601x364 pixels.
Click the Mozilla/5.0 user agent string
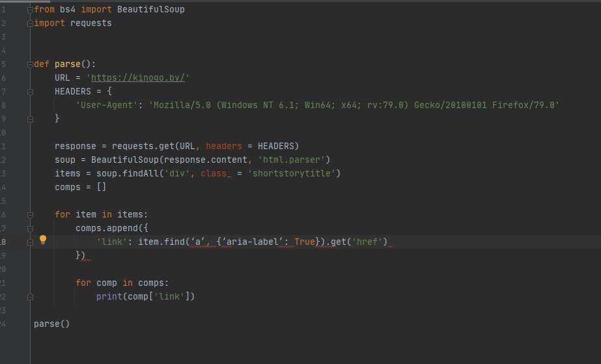click(354, 105)
